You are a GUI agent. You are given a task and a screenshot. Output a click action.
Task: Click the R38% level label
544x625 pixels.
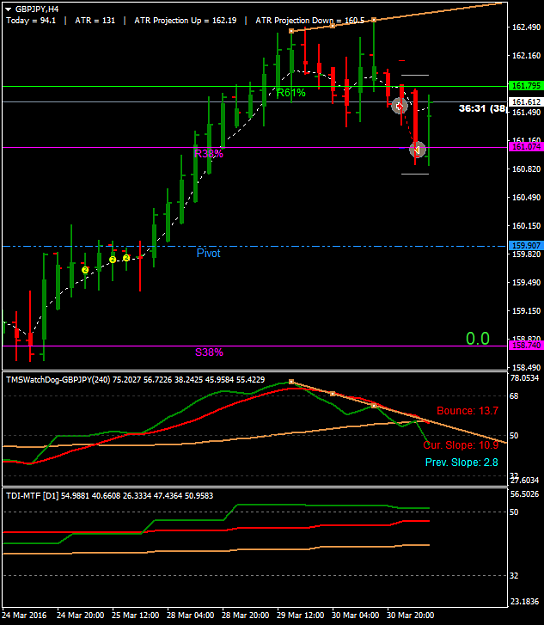[208, 153]
